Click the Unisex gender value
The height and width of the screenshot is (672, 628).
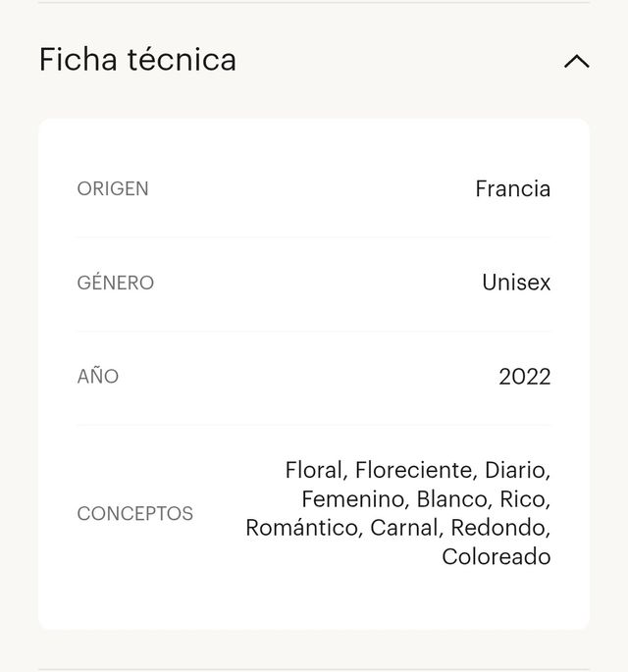(516, 284)
